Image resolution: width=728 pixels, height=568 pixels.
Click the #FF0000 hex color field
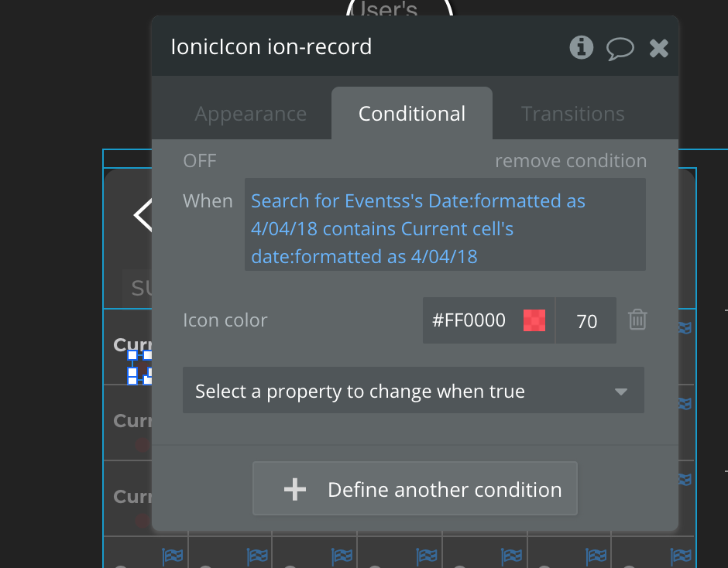coord(469,320)
